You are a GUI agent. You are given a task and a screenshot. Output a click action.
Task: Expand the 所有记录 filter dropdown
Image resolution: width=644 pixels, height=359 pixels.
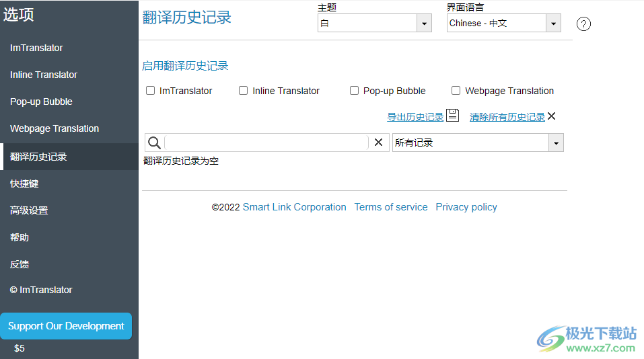click(x=478, y=143)
